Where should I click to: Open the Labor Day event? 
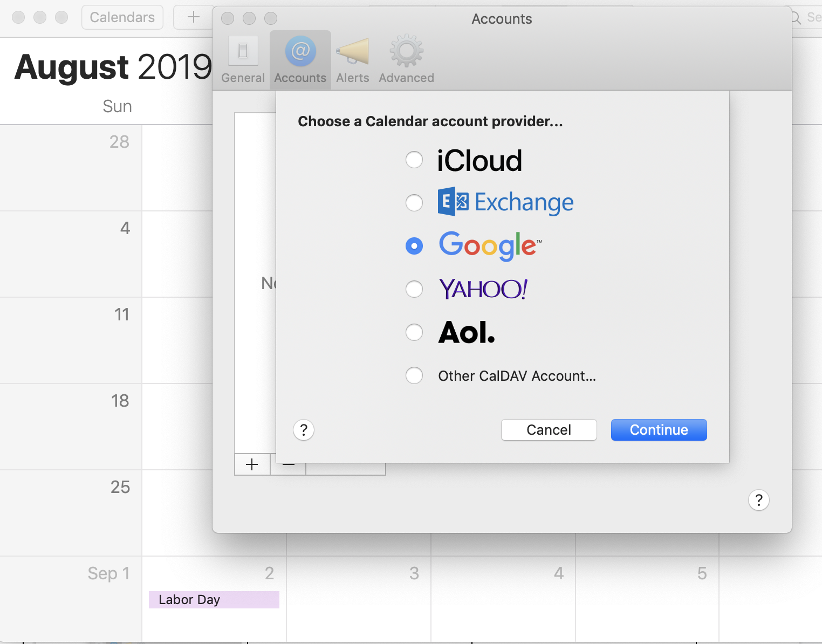tap(214, 600)
